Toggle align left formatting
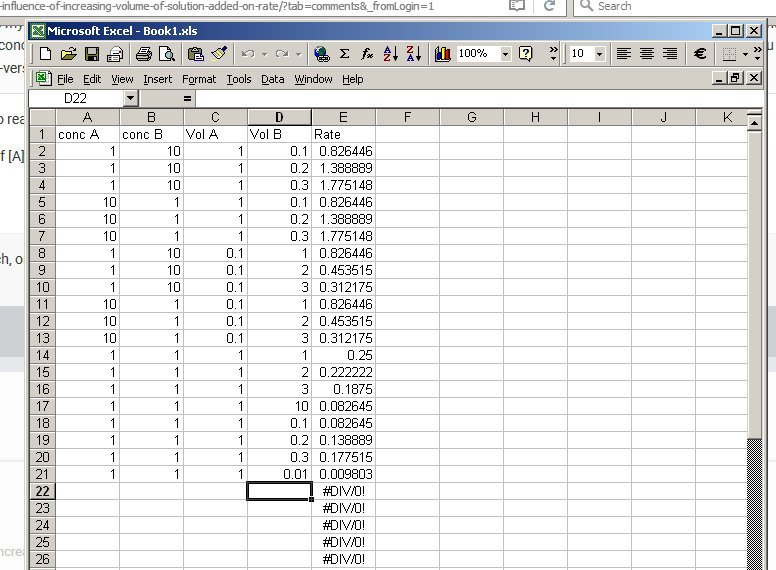776x570 pixels. pos(624,54)
